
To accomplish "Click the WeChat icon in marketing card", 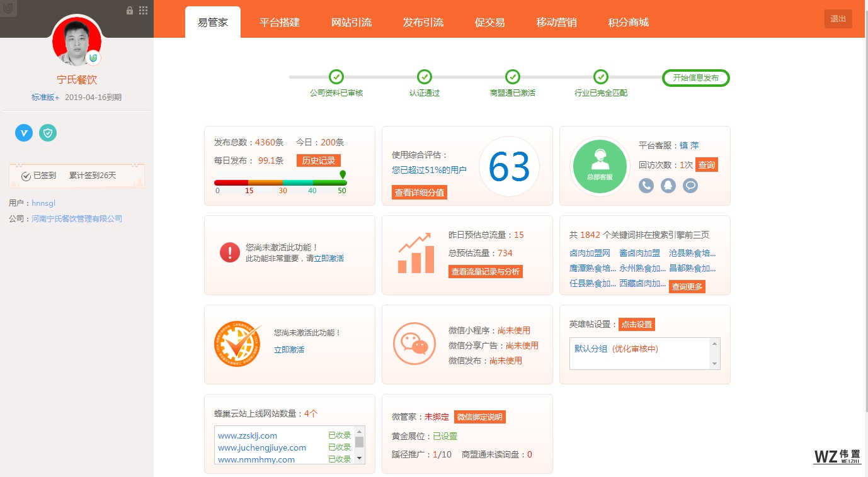I will [x=414, y=344].
